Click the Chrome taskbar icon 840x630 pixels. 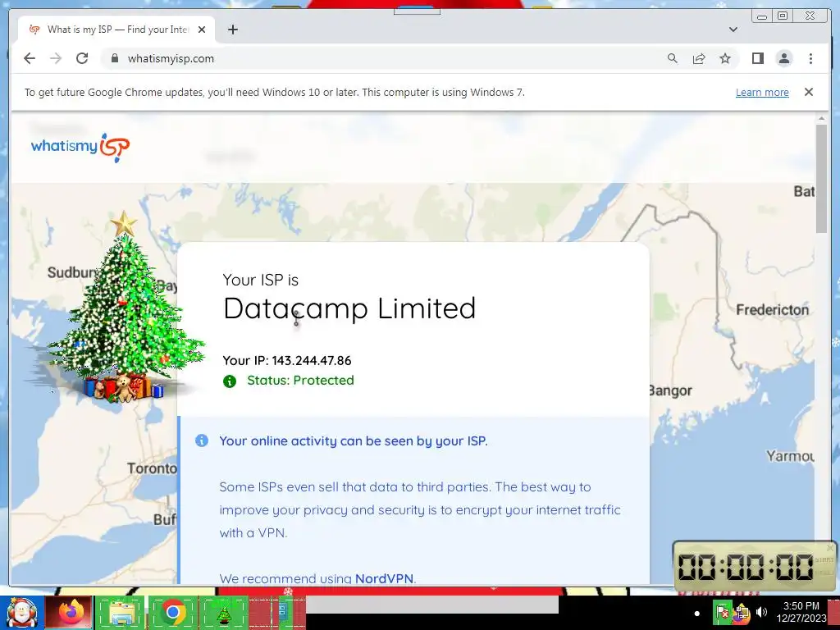[x=172, y=612]
